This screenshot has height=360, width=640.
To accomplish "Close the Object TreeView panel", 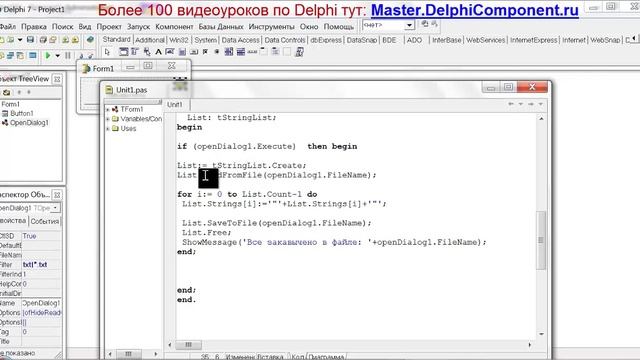I will (x=57, y=79).
